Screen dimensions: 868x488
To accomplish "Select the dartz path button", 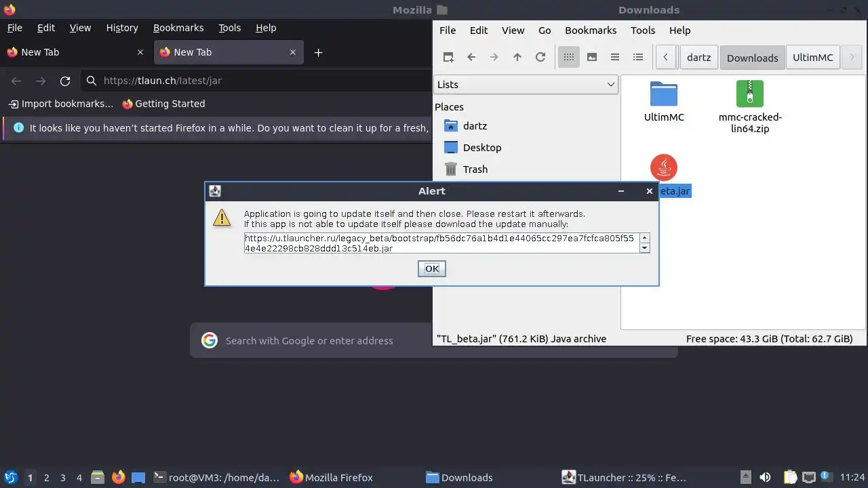I will point(698,58).
